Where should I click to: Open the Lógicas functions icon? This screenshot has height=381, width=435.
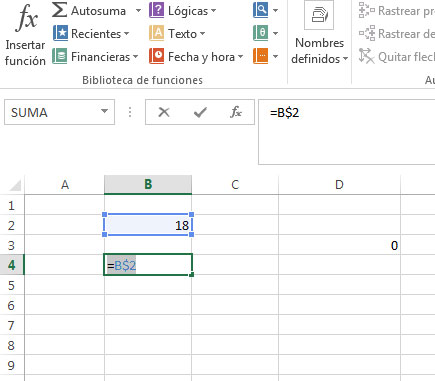click(x=156, y=10)
